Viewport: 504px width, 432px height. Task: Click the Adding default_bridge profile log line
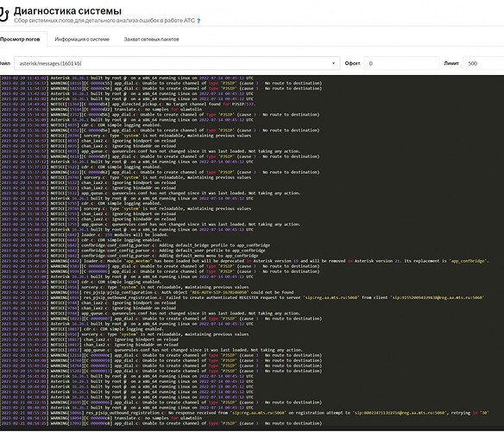click(135, 245)
